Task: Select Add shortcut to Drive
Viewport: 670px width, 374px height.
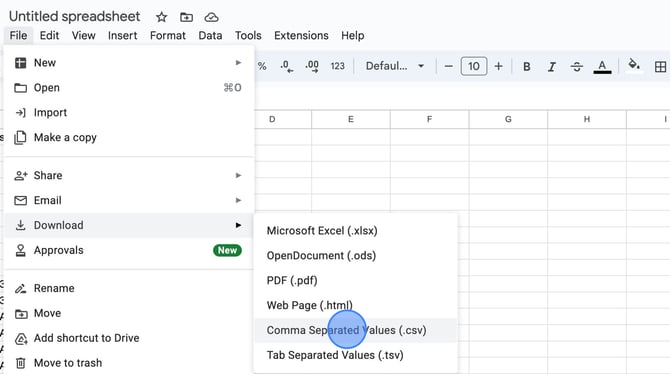Action: (129, 338)
